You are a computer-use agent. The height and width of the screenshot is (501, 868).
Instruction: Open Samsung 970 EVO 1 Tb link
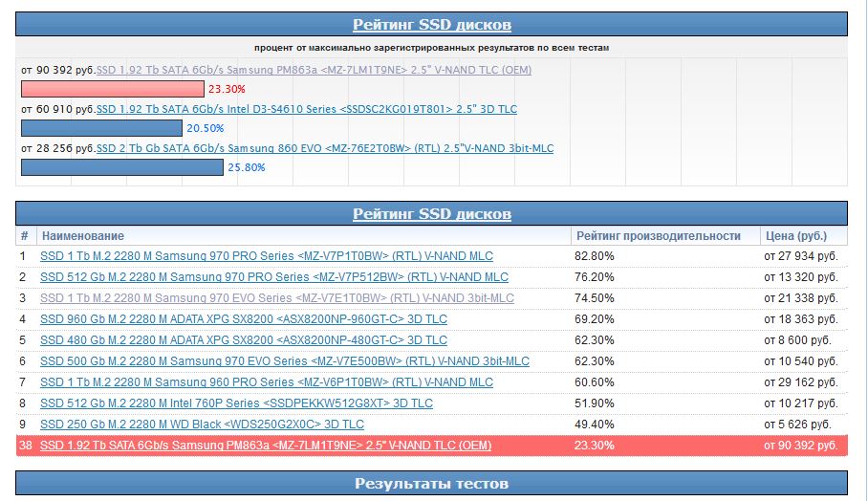click(x=277, y=298)
